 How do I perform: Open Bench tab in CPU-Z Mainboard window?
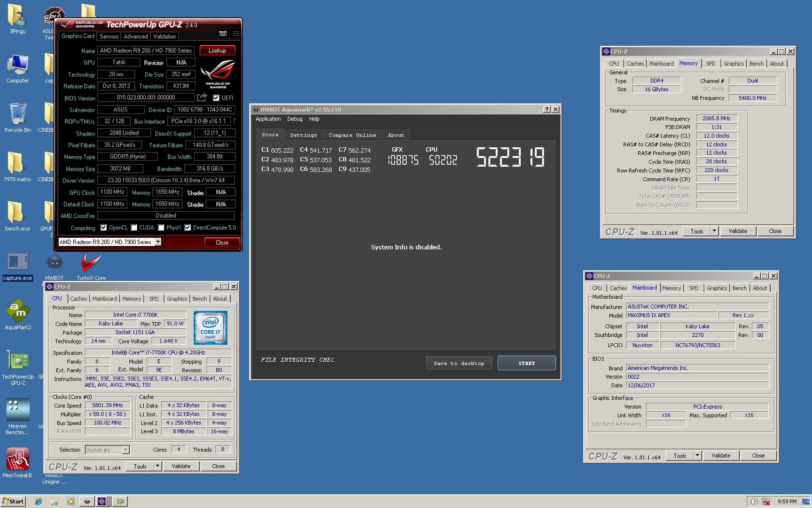pyautogui.click(x=739, y=288)
